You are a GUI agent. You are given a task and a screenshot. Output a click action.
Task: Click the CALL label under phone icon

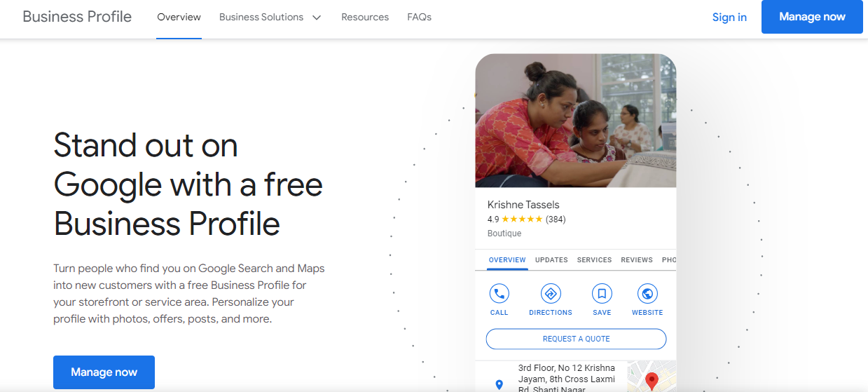coord(500,313)
